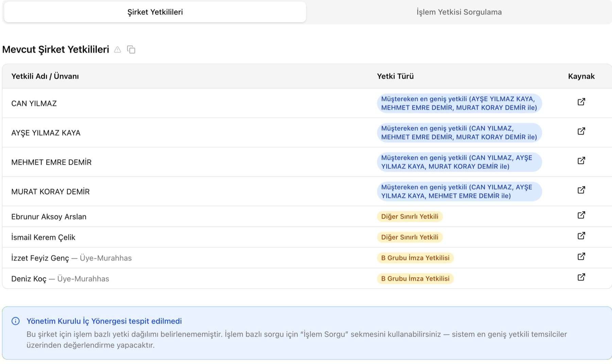The width and height of the screenshot is (612, 364).
Task: Open source link for MEHMET EMRE DEMİR row
Action: coord(581,161)
